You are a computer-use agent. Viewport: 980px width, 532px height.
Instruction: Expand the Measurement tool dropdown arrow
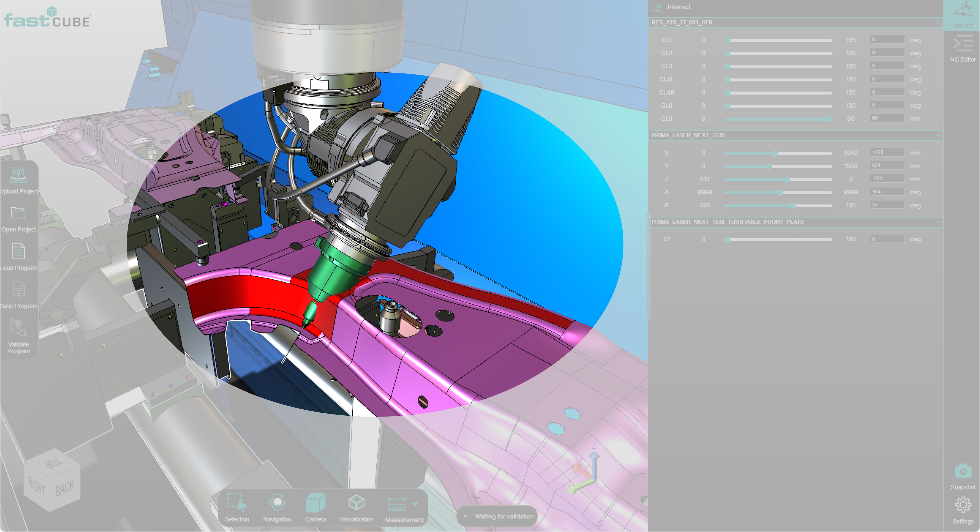[x=415, y=504]
